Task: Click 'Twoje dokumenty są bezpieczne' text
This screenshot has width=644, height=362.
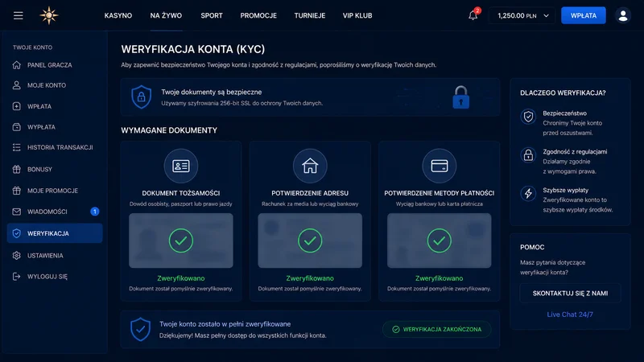Action: click(x=212, y=92)
